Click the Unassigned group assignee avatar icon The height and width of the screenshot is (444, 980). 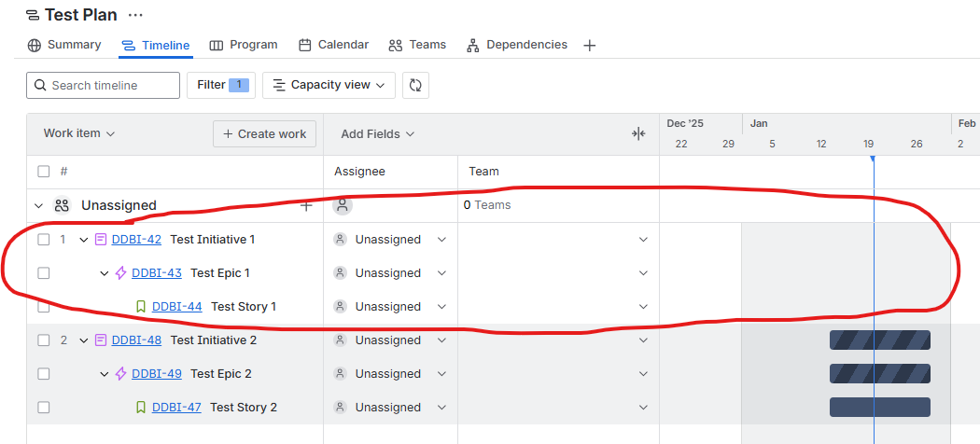pyautogui.click(x=342, y=205)
